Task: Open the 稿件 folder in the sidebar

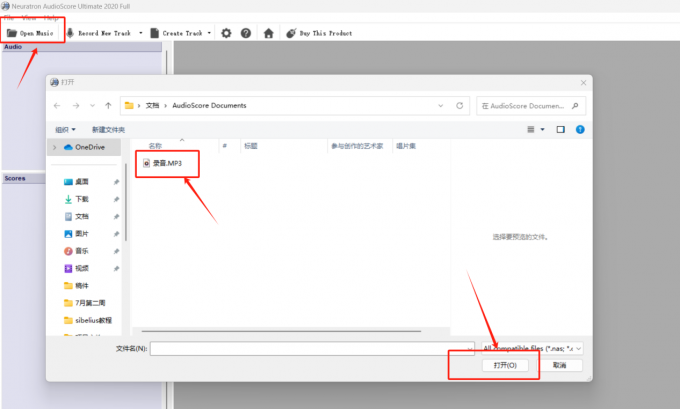Action: click(76, 286)
